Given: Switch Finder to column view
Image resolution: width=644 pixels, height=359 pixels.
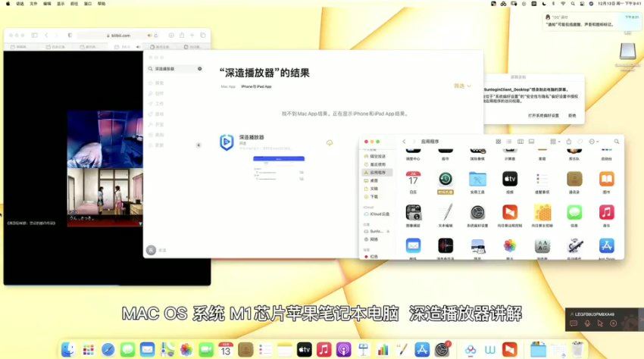Looking at the screenshot, I should [521, 142].
